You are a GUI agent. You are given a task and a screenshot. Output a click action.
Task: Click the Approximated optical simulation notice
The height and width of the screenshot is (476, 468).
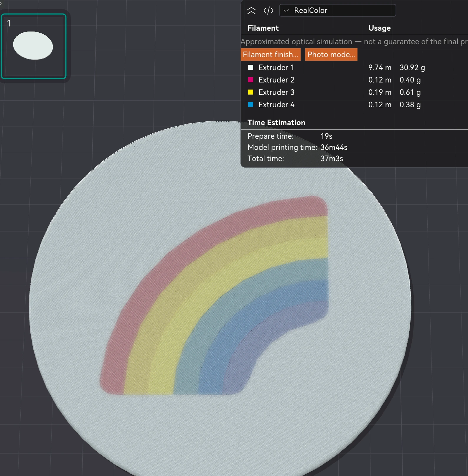pos(354,42)
